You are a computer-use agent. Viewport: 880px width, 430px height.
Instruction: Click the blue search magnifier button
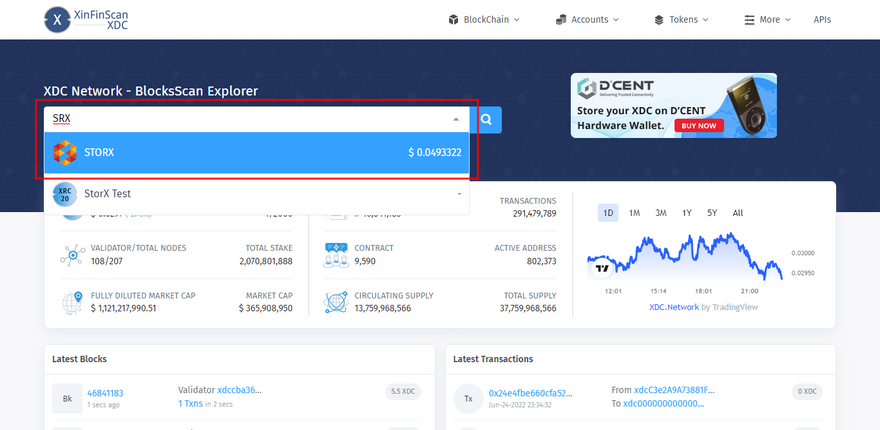(x=486, y=120)
